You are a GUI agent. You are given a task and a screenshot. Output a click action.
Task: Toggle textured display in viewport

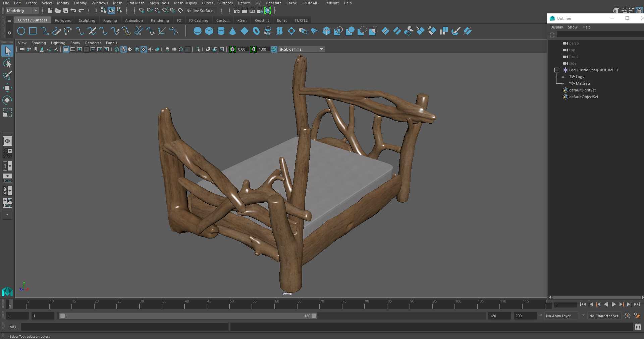[144, 49]
